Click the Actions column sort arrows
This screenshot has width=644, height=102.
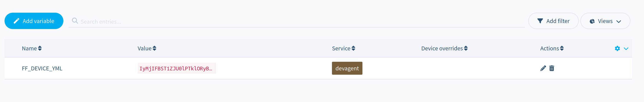click(562, 48)
